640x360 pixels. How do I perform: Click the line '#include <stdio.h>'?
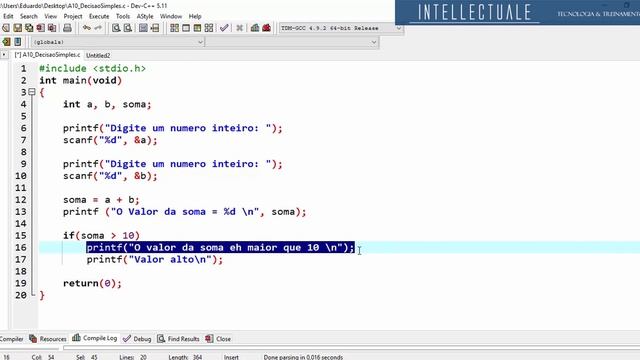[92, 69]
